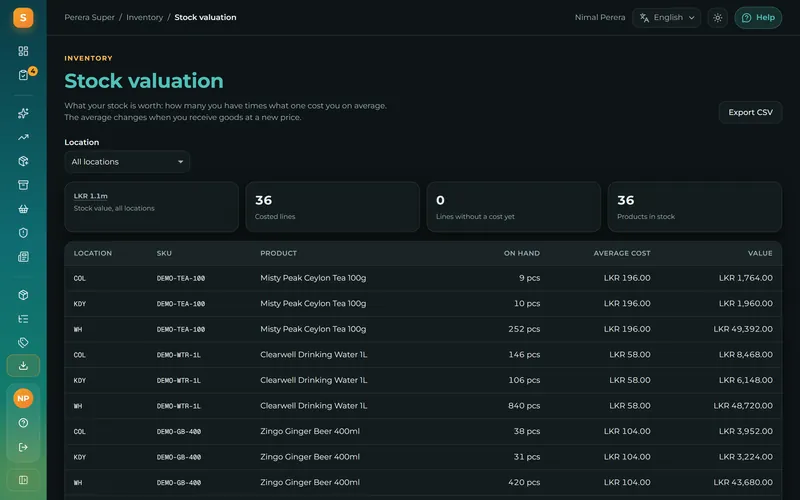
Task: Toggle the light/dark theme sun button
Action: tap(717, 18)
